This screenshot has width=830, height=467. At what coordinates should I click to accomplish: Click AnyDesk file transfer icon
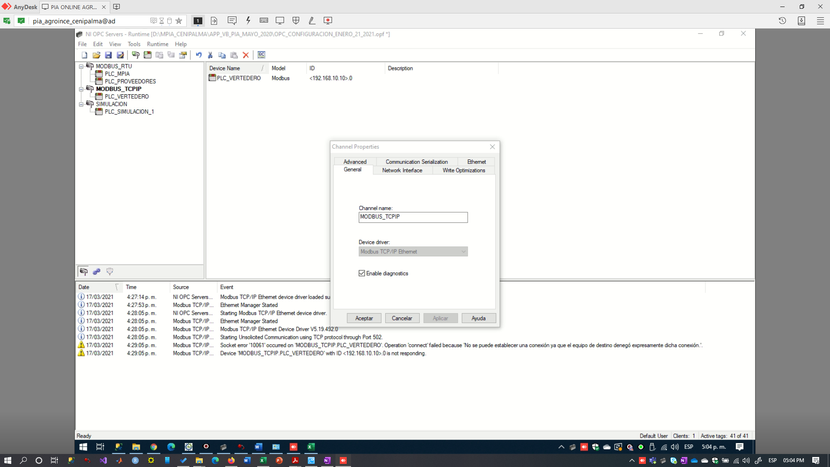tap(214, 21)
